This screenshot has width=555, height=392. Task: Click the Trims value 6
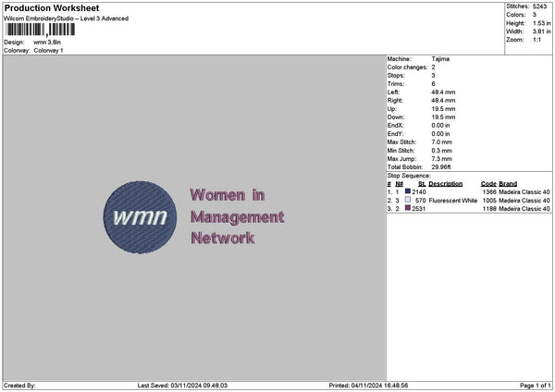click(433, 84)
